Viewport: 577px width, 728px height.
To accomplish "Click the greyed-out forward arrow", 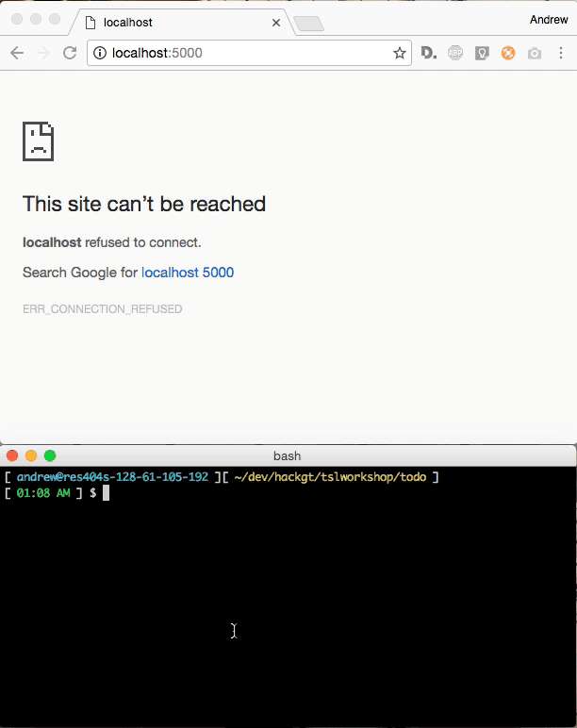I will click(x=43, y=53).
